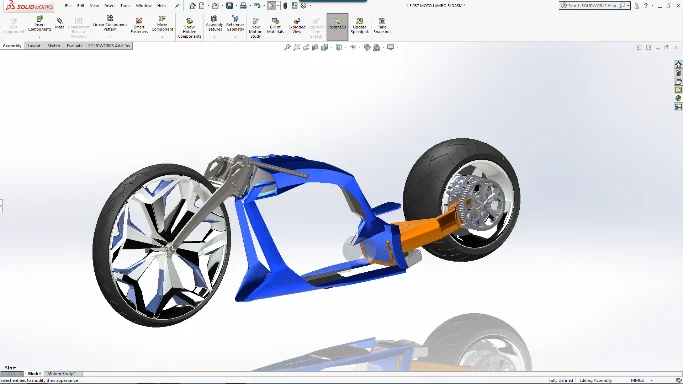Click Move Component tool

162,24
